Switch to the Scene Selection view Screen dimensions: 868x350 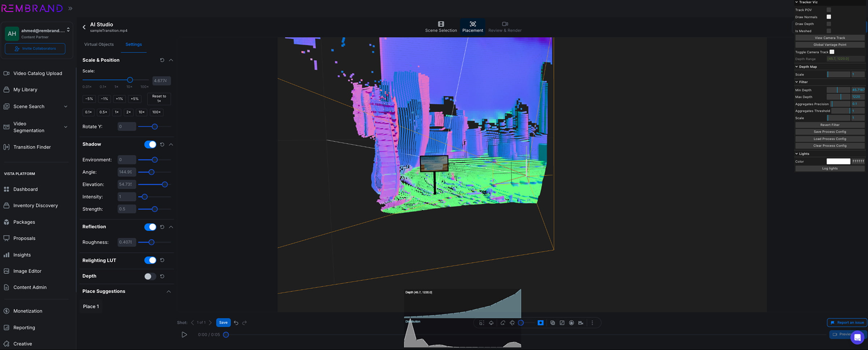[441, 26]
